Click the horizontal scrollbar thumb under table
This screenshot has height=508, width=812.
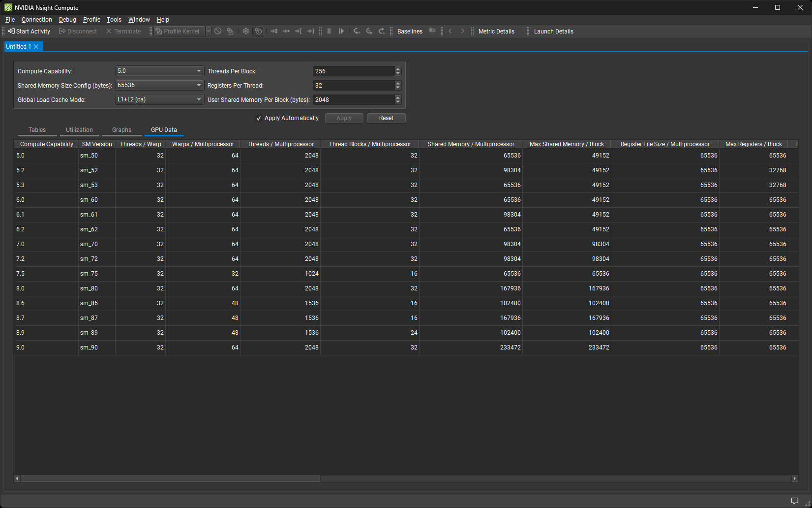tap(170, 478)
